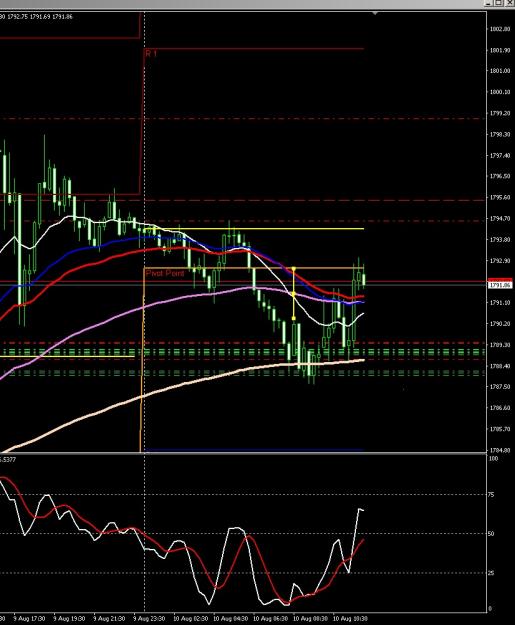Click the 1794.70 price axis label
The image size is (515, 625).
coord(500,218)
